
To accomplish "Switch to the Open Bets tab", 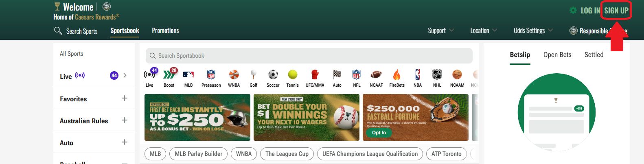I will tap(557, 55).
